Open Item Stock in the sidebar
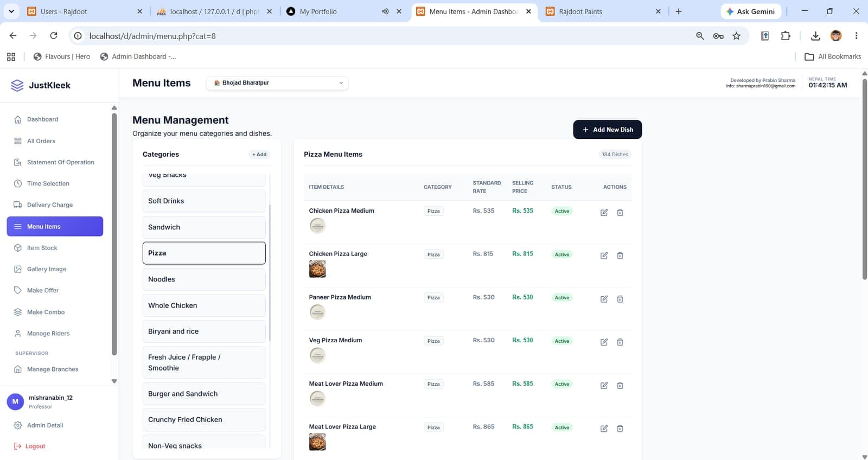 (x=55, y=248)
